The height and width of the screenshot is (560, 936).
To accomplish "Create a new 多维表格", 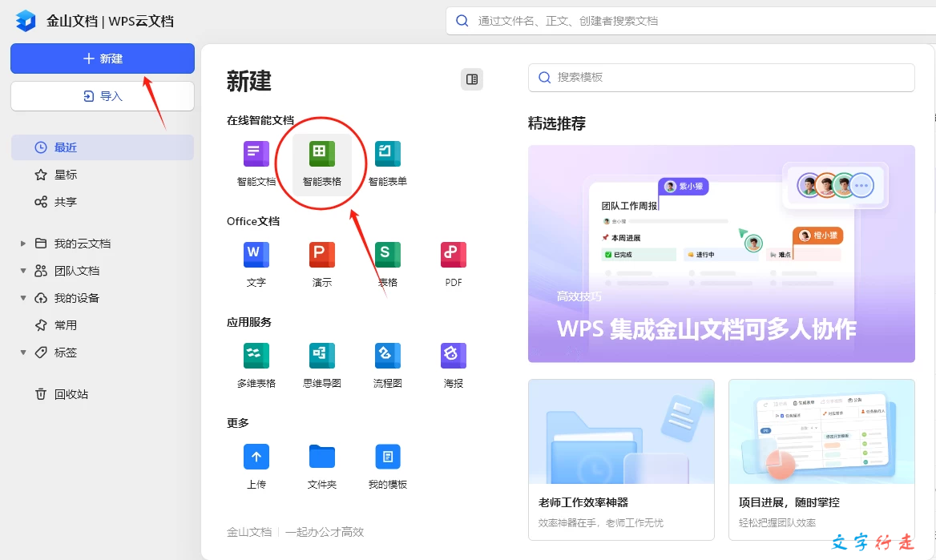I will [x=256, y=365].
